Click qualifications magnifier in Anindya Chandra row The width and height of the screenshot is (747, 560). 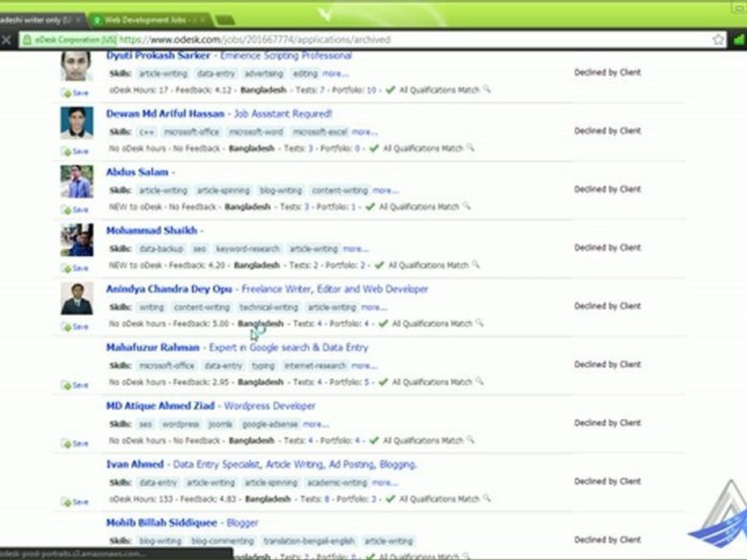pyautogui.click(x=479, y=323)
